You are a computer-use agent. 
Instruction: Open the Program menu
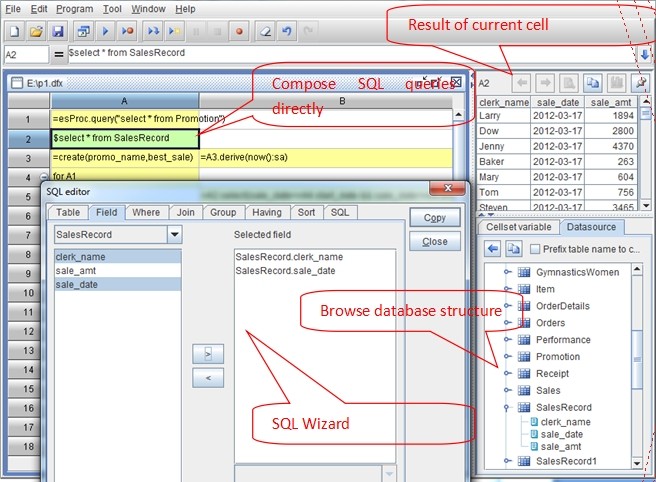click(74, 9)
